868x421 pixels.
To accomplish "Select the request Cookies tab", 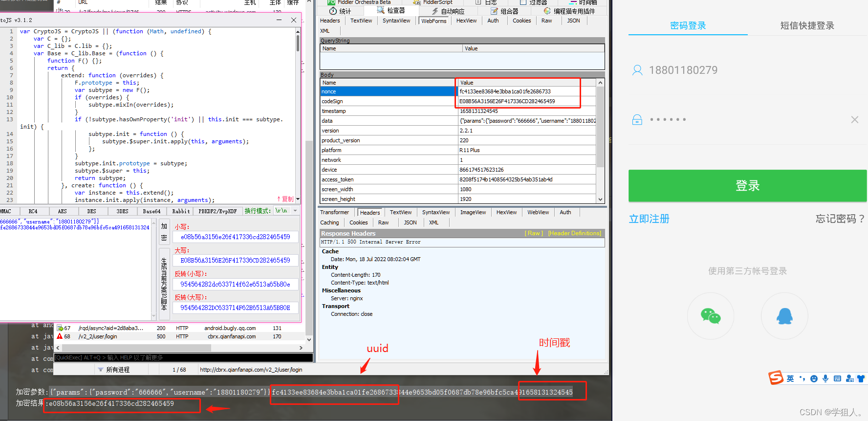I will coord(521,21).
